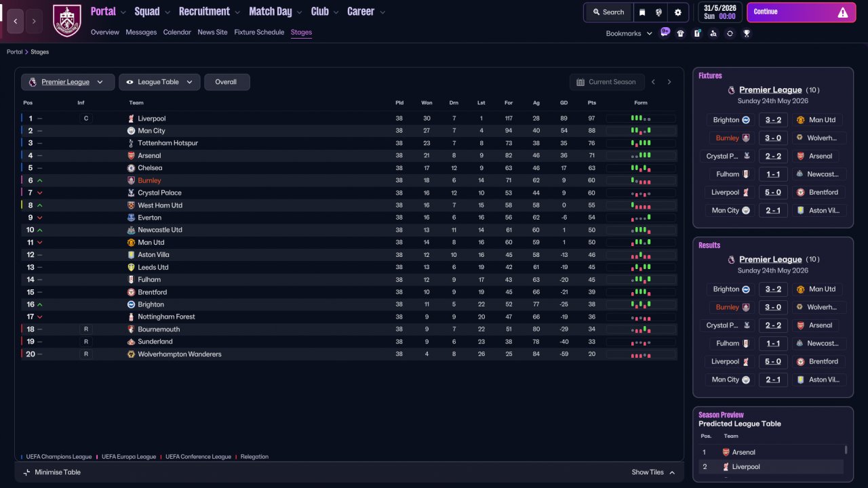Switch to the Calendar tab
Screen dimensions: 868x488
click(177, 33)
